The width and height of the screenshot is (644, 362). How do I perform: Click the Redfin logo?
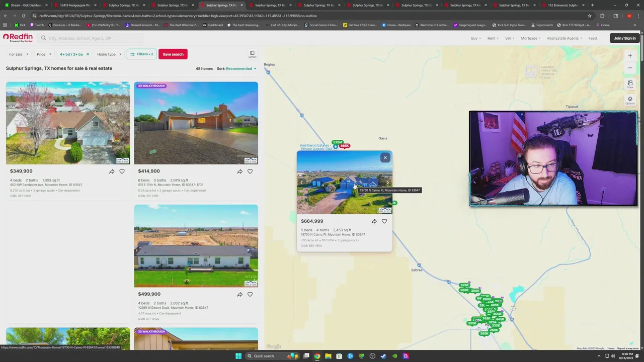click(x=18, y=38)
